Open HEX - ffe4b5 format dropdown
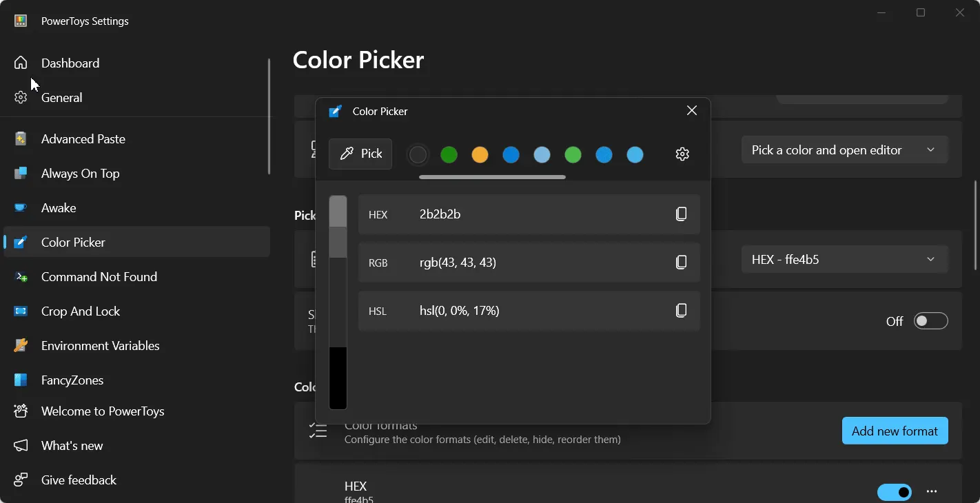980x503 pixels. coord(844,259)
